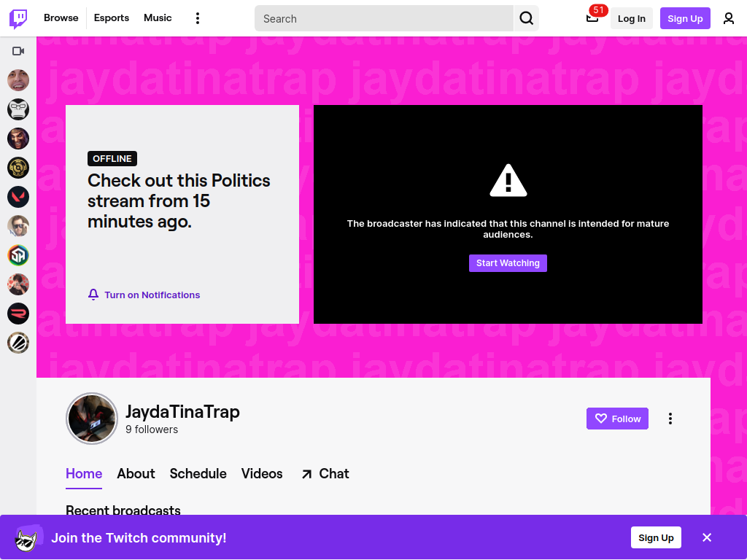Open the gorilla-with-glasses channel avatar
This screenshot has width=747, height=560.
coord(18,109)
